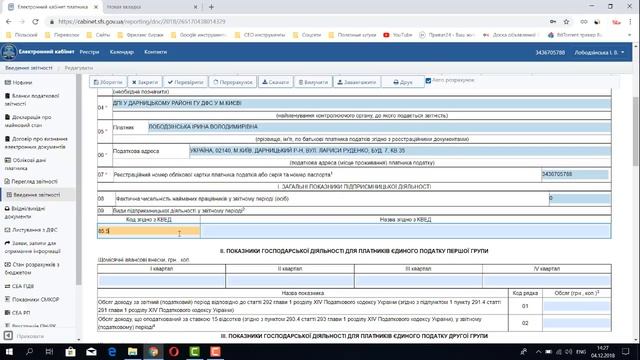The height and width of the screenshot is (360, 640).
Task: Open Opera browser from taskbar
Action: pyautogui.click(x=174, y=351)
